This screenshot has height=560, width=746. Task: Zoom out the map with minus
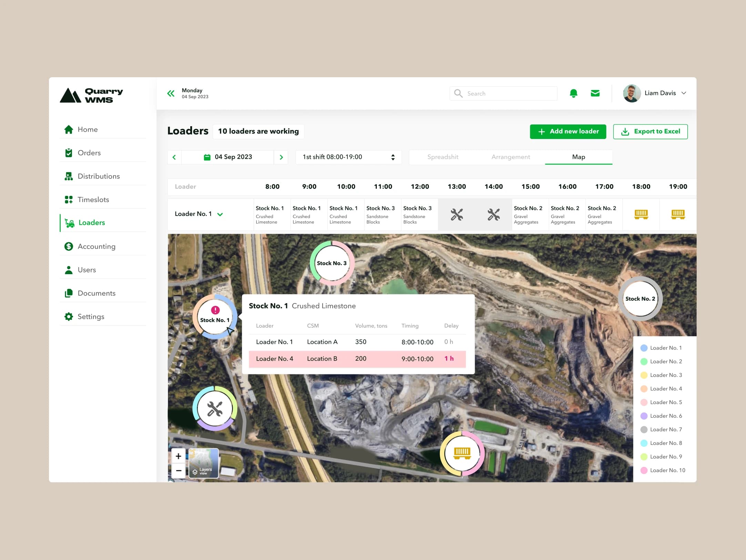coord(178,471)
